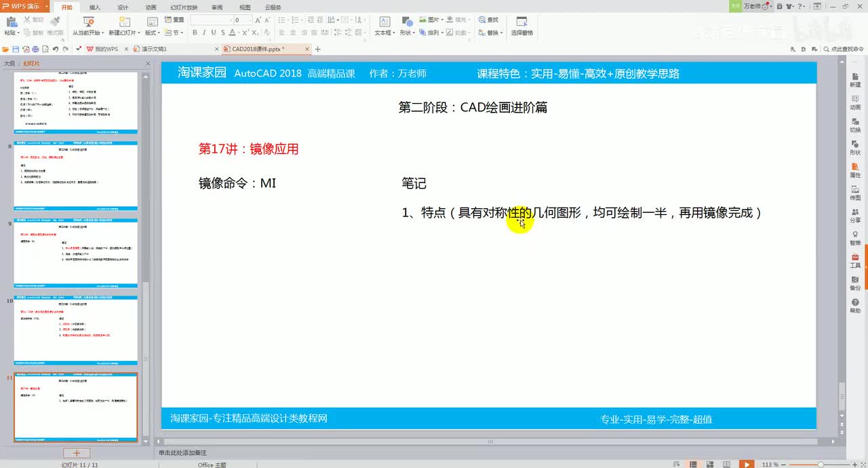Open the Cloud Services (云服务) tab

(x=273, y=7)
